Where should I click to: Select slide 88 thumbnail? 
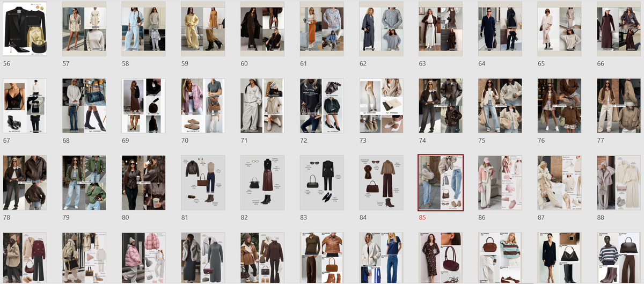619,183
